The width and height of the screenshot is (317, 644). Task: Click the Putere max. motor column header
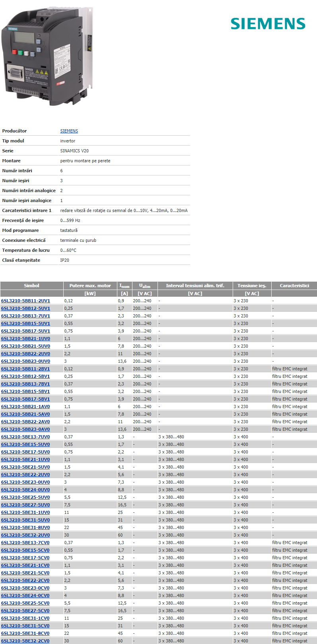tap(90, 286)
